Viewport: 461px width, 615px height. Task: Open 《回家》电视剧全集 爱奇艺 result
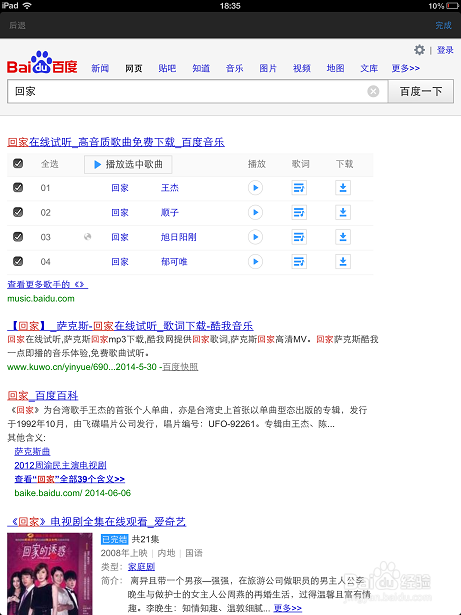click(x=97, y=522)
